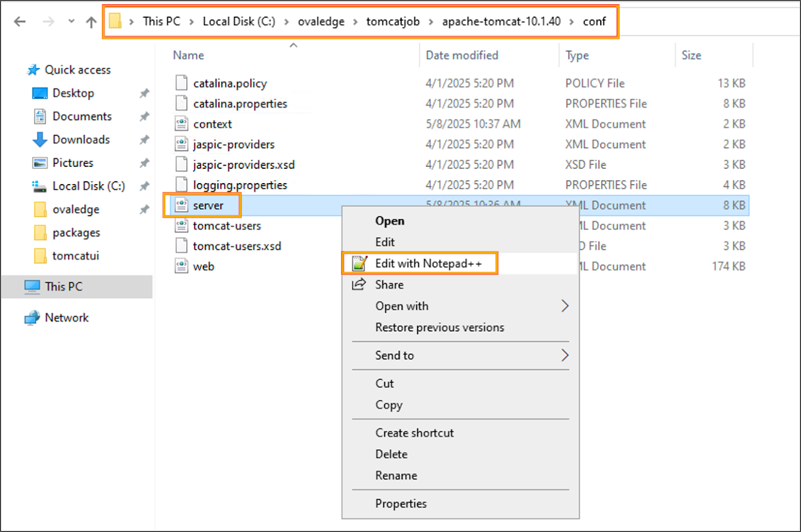Open the Network icon in navigation pane
This screenshot has width=801, height=532.
33,318
